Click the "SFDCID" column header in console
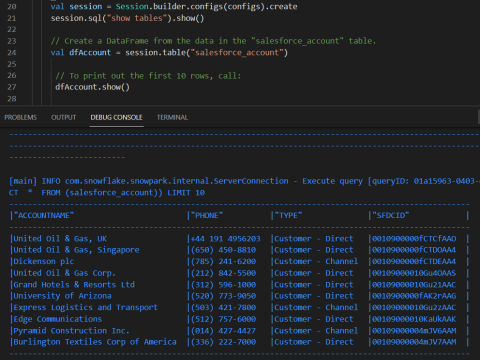The height and width of the screenshot is (360, 481). coord(390,215)
